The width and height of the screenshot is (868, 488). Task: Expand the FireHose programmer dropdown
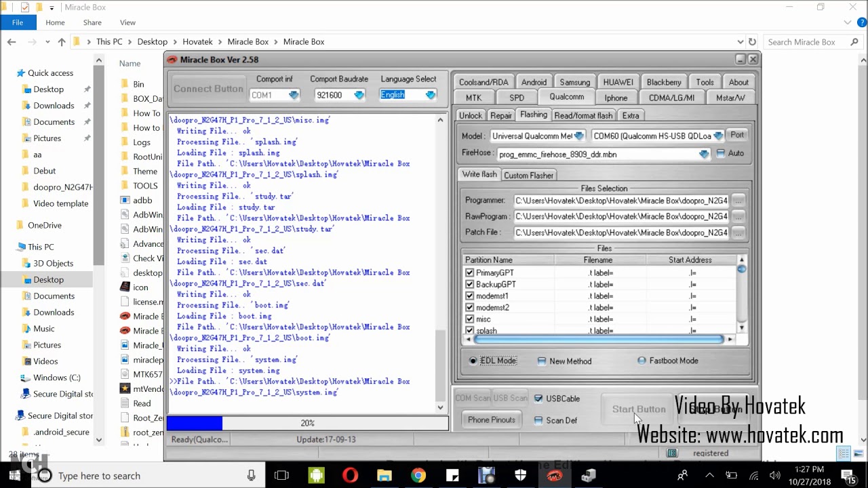tap(704, 154)
